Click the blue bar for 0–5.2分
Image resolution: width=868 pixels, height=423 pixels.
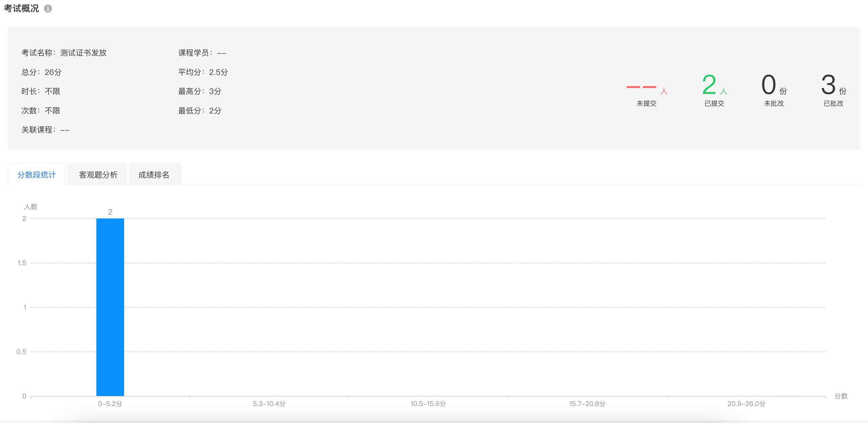[110, 307]
